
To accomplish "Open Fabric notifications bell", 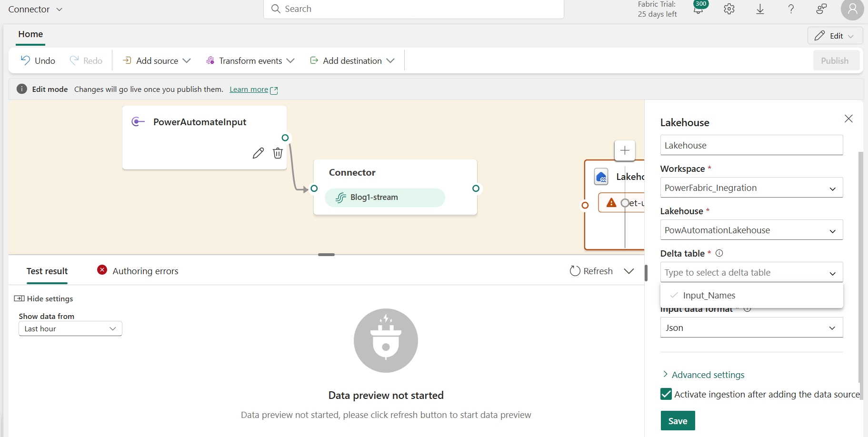I will pyautogui.click(x=697, y=10).
